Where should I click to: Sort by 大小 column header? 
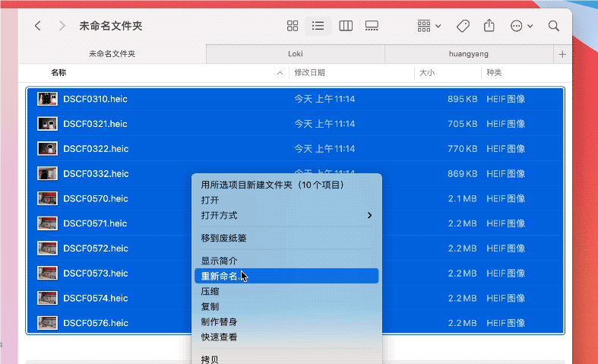(427, 72)
